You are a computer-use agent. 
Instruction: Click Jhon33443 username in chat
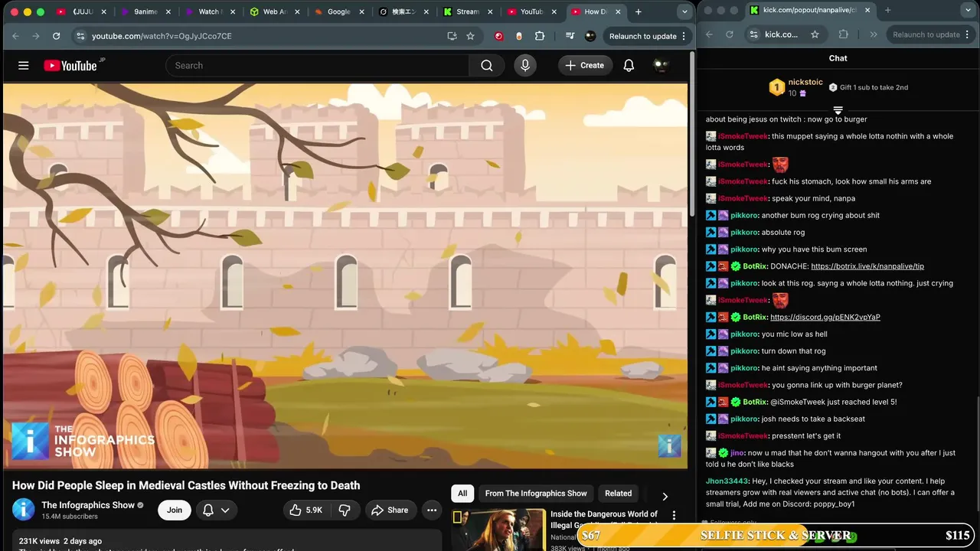727,481
